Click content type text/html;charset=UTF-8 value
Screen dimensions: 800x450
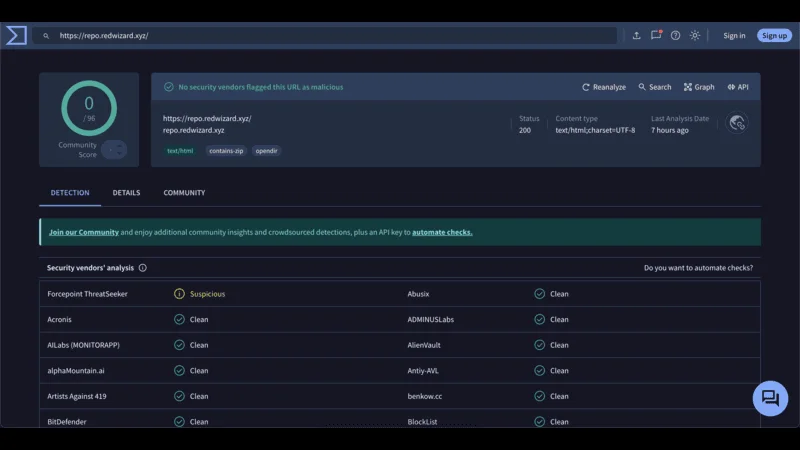tap(595, 130)
